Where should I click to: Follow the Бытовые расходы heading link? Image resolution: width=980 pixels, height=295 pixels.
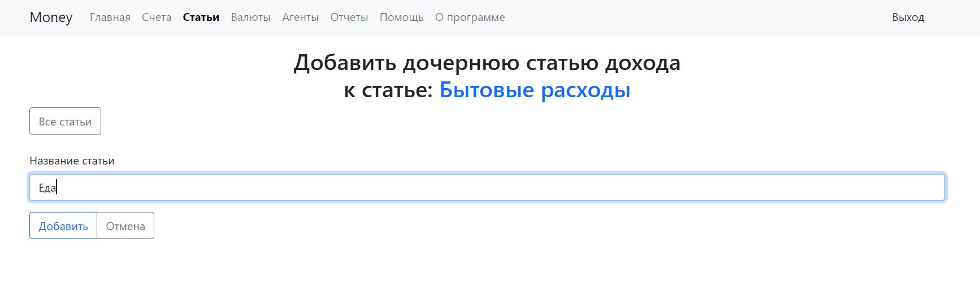coord(534,90)
